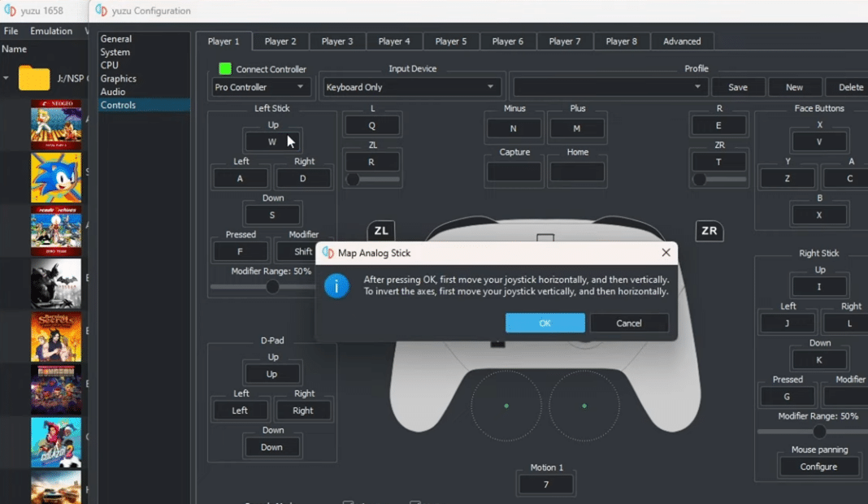Viewport: 868px width, 504px height.
Task: Open the Keyboard Only input device dropdown
Action: [x=411, y=86]
